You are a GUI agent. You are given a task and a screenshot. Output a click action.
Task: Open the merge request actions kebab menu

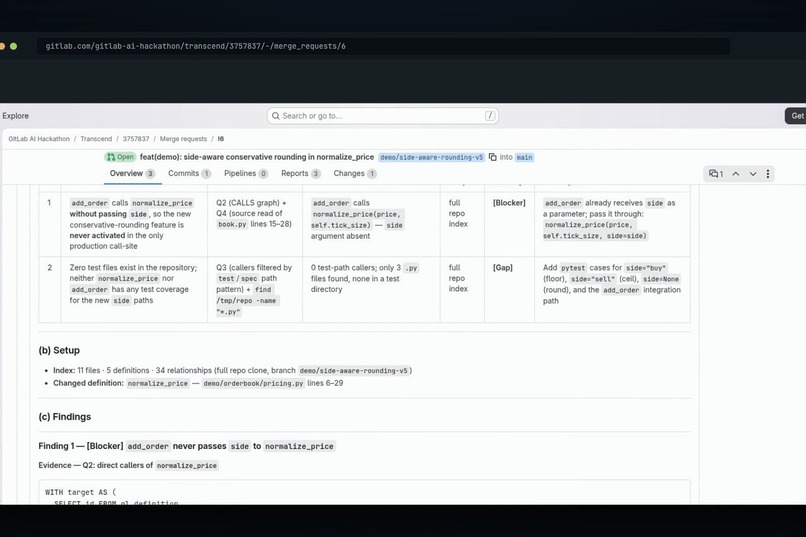(768, 174)
